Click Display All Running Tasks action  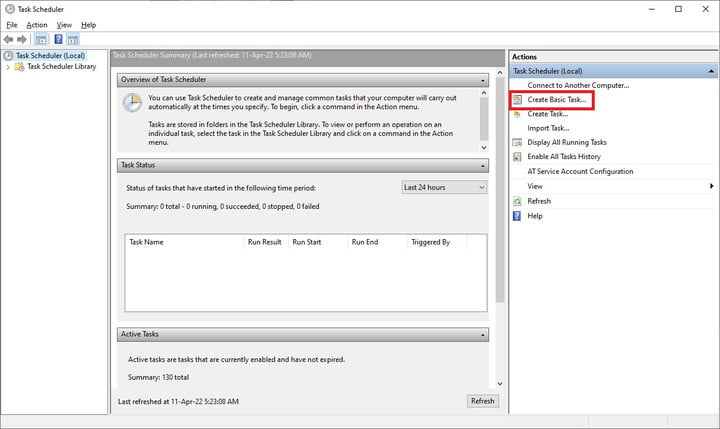tap(567, 142)
